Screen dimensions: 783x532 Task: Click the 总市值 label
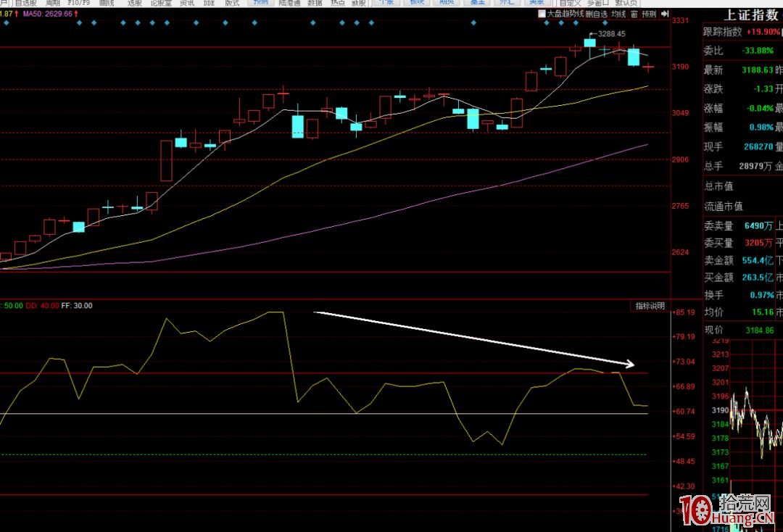coord(718,187)
